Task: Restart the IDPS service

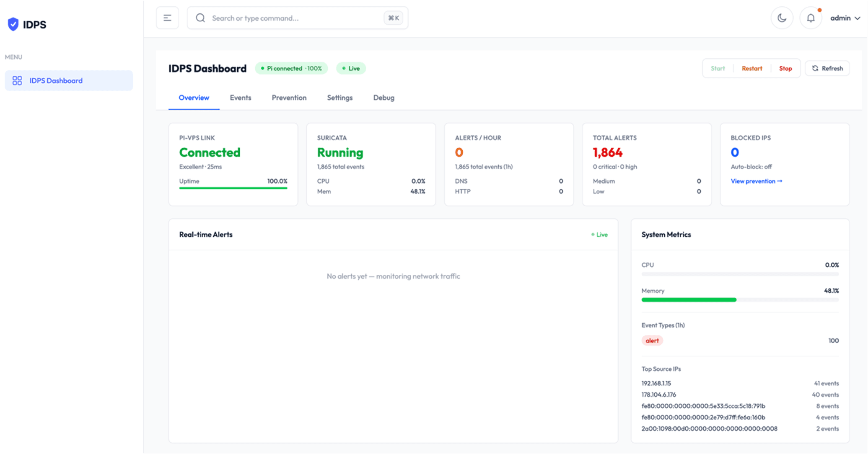Action: (x=752, y=68)
